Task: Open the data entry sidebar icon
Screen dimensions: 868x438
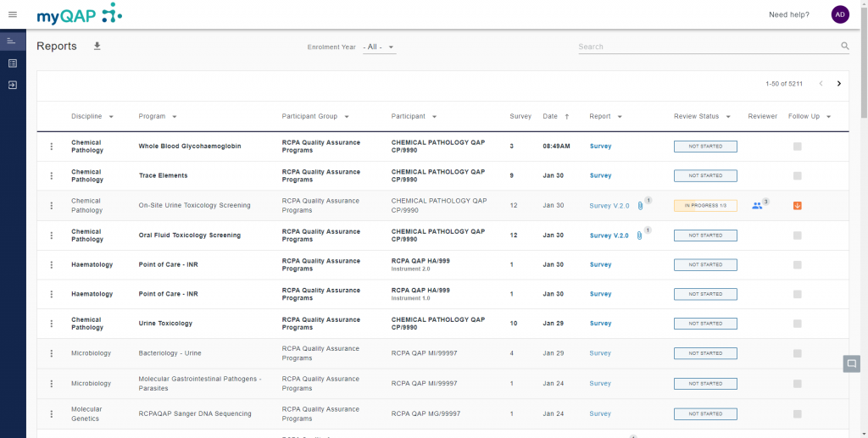Action: point(12,86)
